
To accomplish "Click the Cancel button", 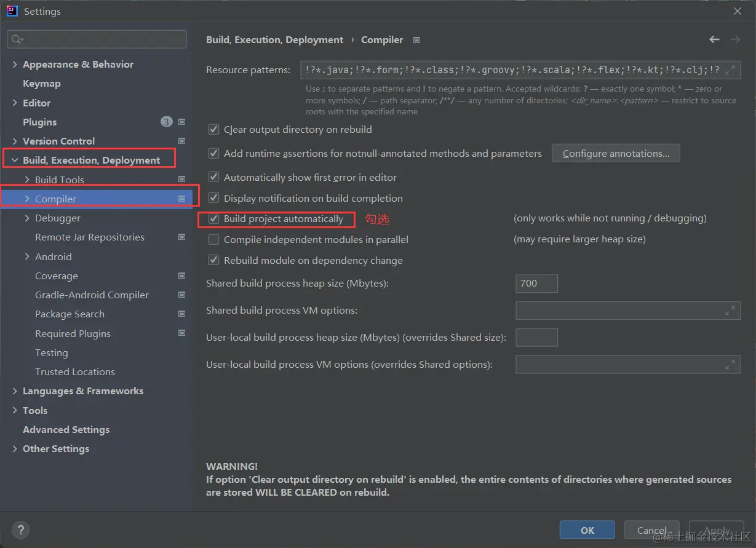I will point(652,530).
